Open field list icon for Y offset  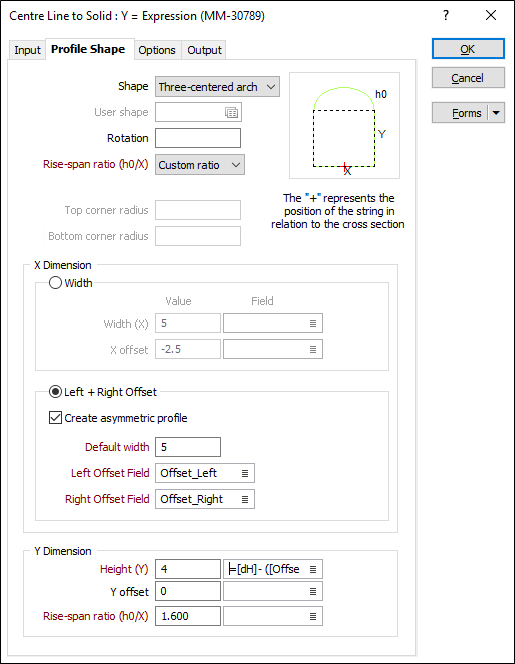[x=313, y=592]
